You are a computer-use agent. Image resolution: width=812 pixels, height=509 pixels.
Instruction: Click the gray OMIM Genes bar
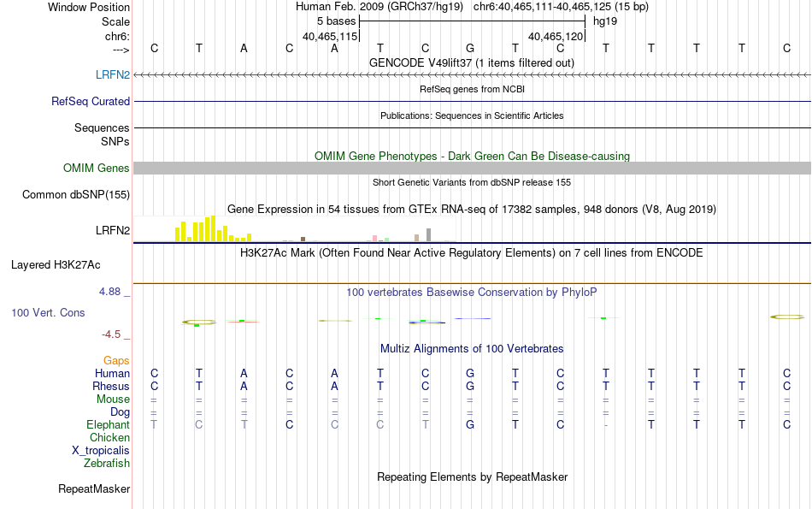472,168
